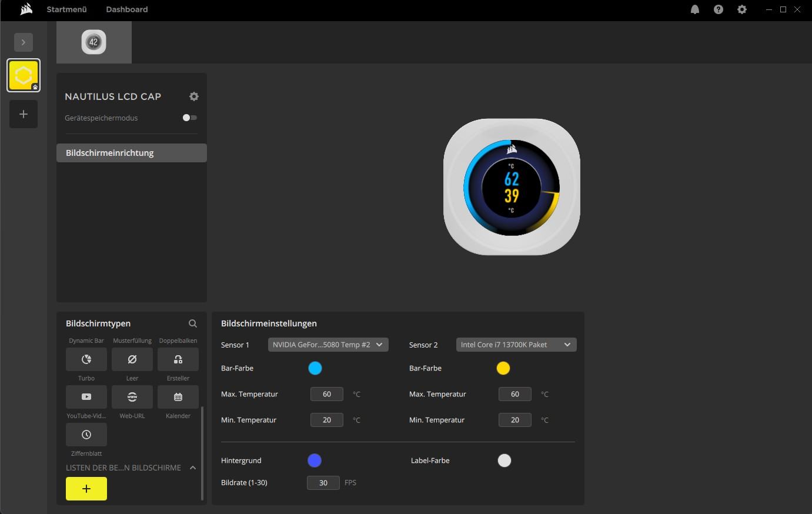
Task: Click Sensor 2 Max. Temperatur field
Action: point(515,394)
